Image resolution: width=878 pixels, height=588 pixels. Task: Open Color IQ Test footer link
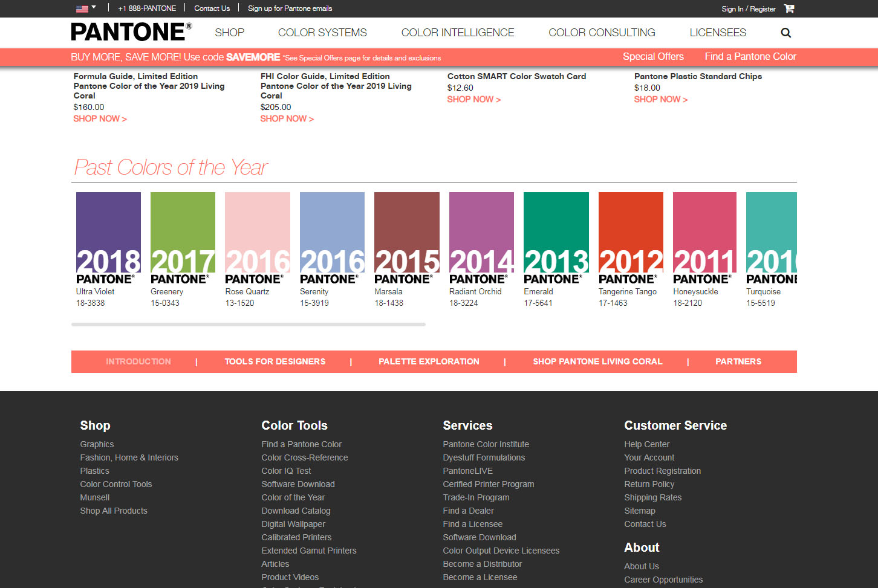click(286, 471)
